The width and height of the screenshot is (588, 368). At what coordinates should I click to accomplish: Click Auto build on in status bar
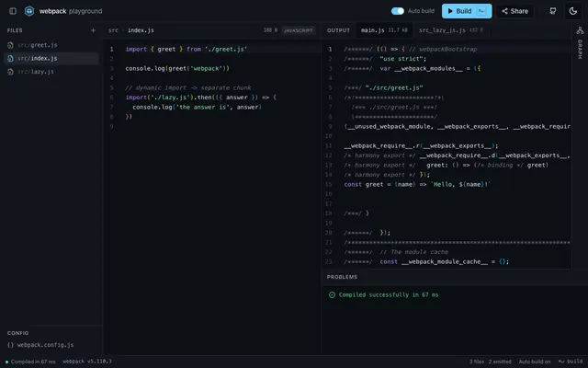click(535, 362)
